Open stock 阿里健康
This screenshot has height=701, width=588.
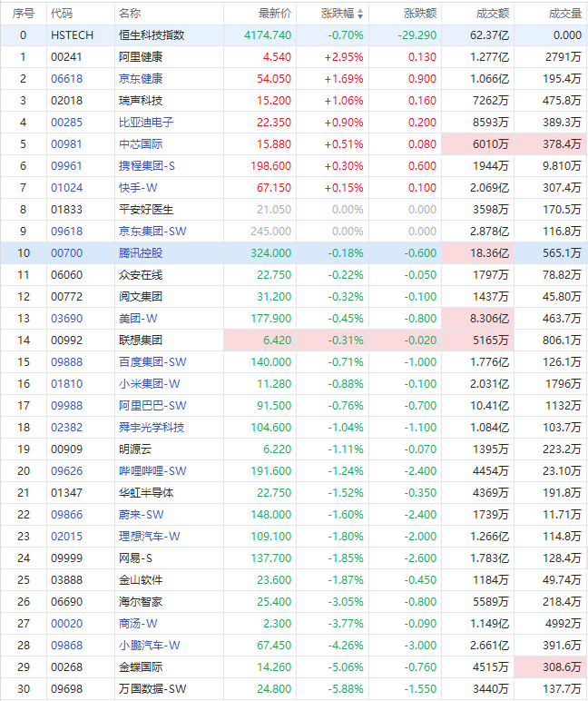(x=141, y=57)
